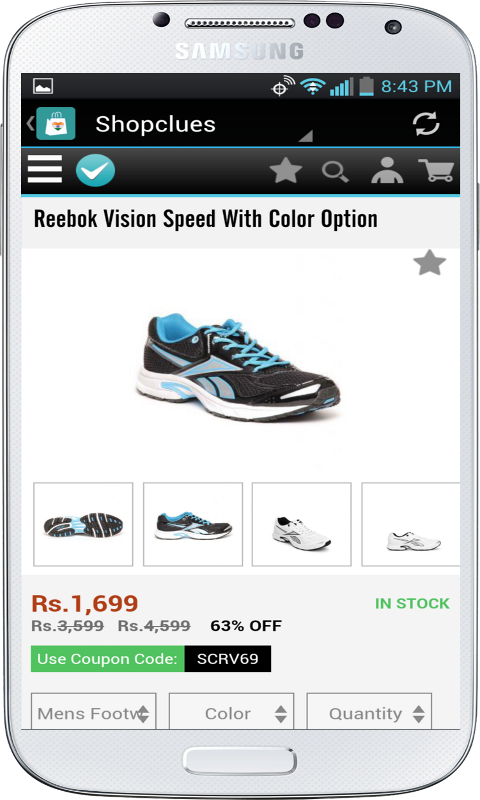Open the user account icon
480x800 pixels.
(387, 170)
